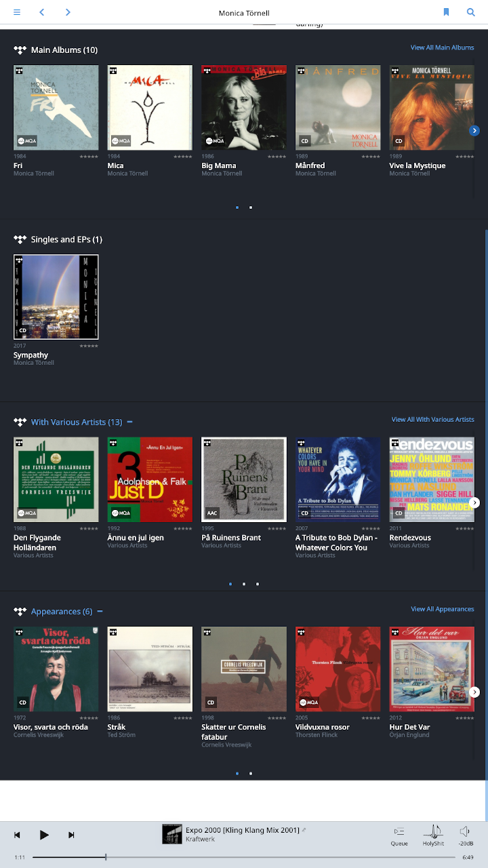Go back with left arrow
The height and width of the screenshot is (868, 488).
click(x=42, y=12)
